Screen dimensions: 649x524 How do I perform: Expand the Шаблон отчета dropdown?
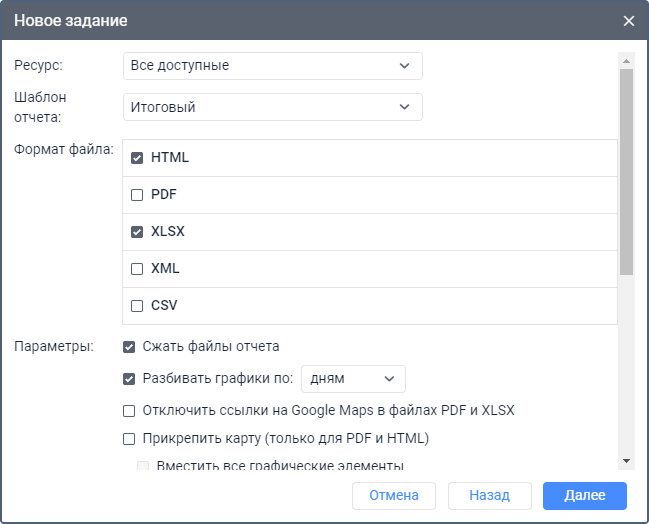272,107
